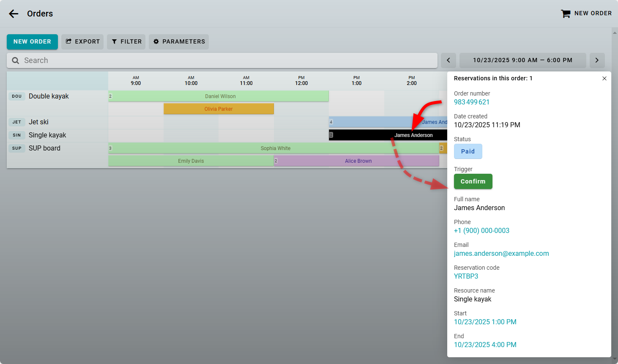The image size is (618, 364).
Task: Click the teal New Order button
Action: [x=32, y=42]
